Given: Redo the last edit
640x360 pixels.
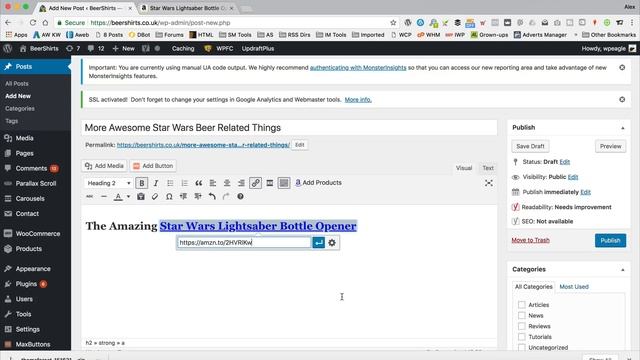Looking at the screenshot, I should 226,197.
